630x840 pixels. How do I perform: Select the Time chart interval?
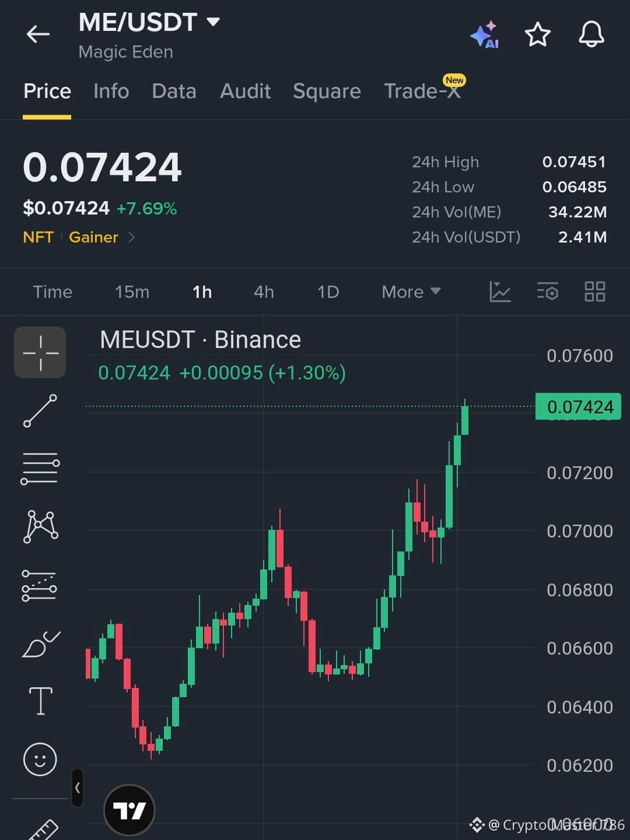pyautogui.click(x=52, y=292)
